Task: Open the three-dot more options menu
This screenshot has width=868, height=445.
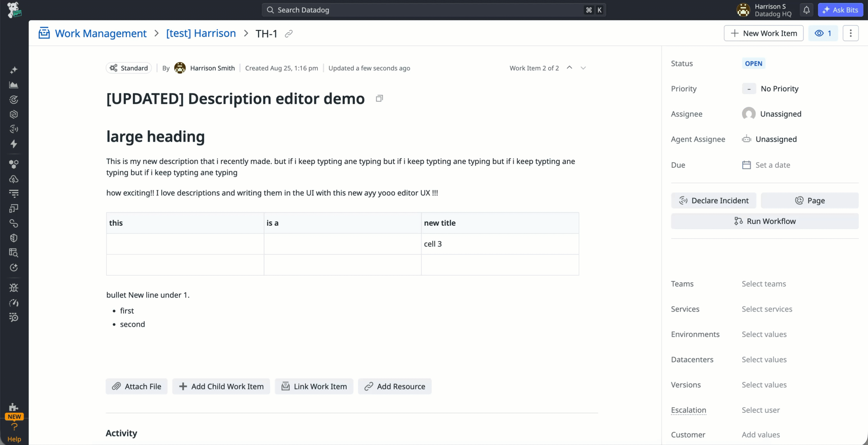Action: 850,33
